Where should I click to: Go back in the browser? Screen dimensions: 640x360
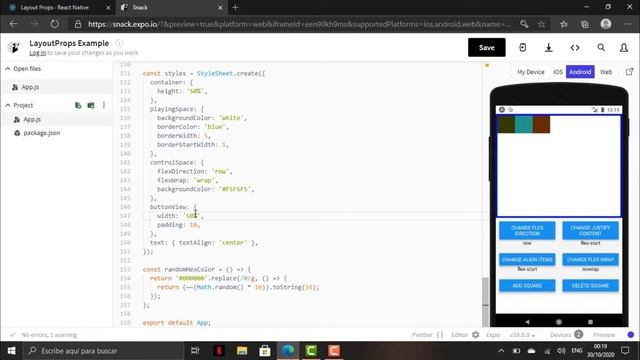(13, 24)
